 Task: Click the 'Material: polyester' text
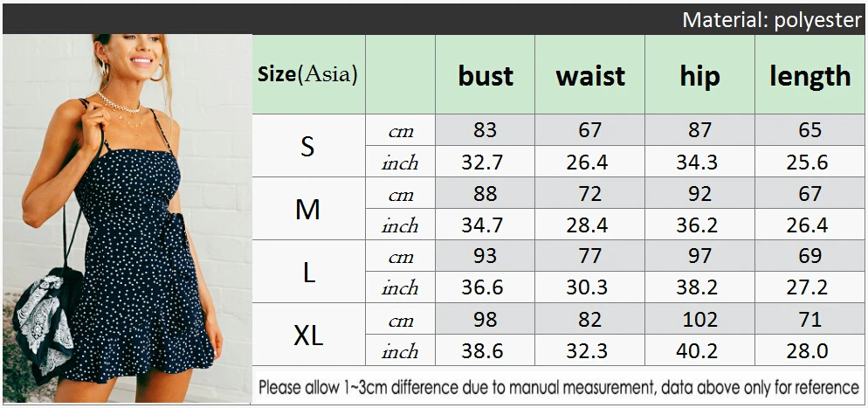click(772, 20)
